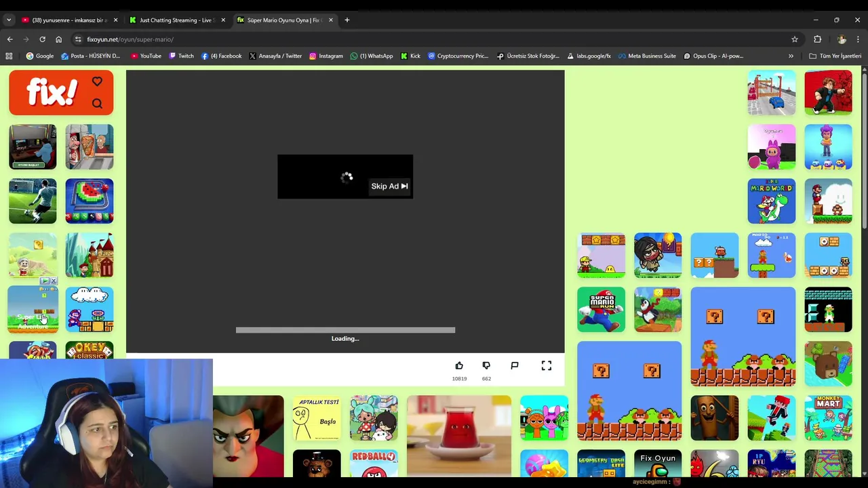
Task: Click the thumbs down dislike icon
Action: 486,366
